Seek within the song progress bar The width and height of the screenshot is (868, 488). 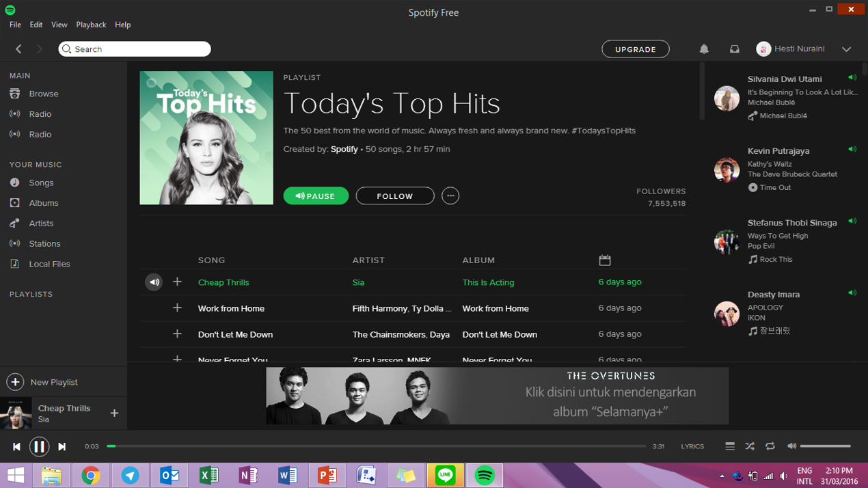[x=377, y=446]
